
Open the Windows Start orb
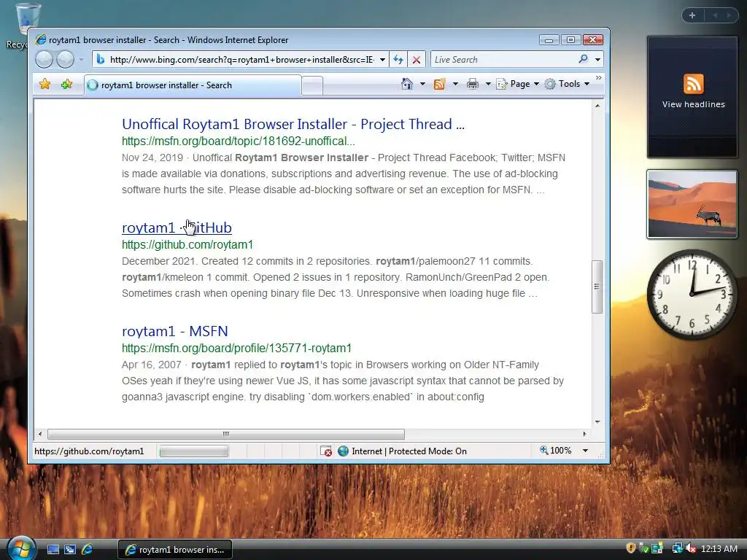pyautogui.click(x=21, y=548)
